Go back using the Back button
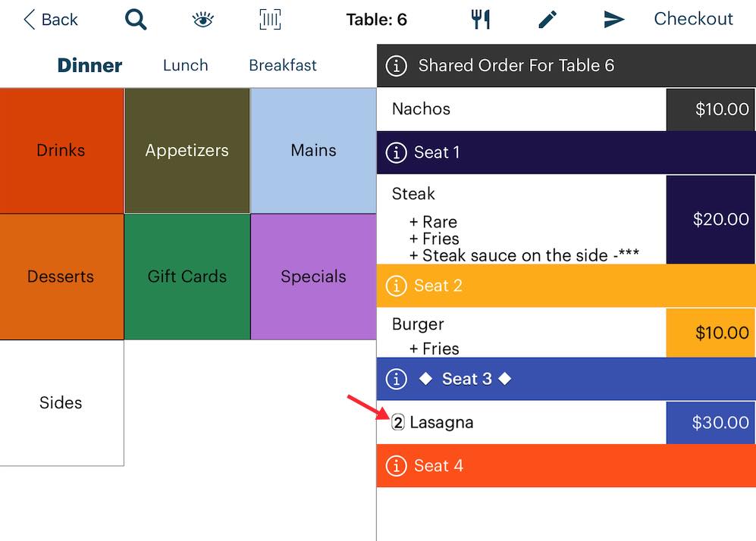 [51, 20]
